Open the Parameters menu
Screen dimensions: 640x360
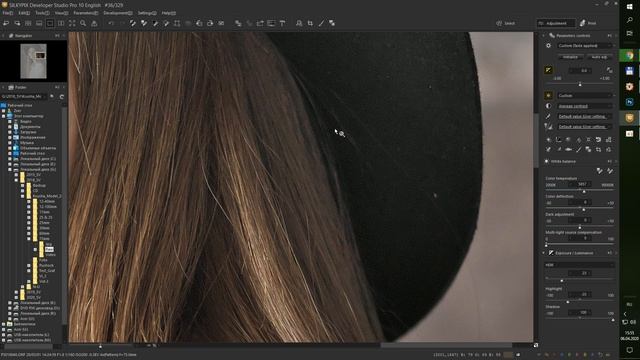[86, 13]
